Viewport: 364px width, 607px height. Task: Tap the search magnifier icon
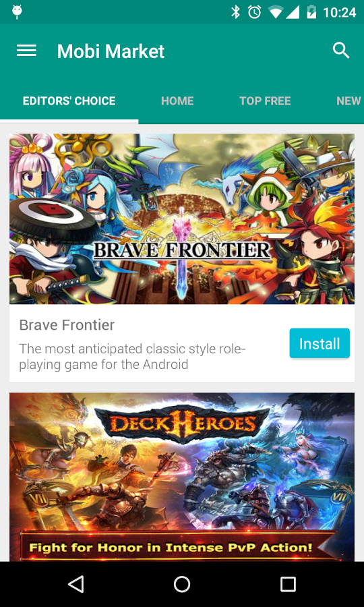coord(341,51)
